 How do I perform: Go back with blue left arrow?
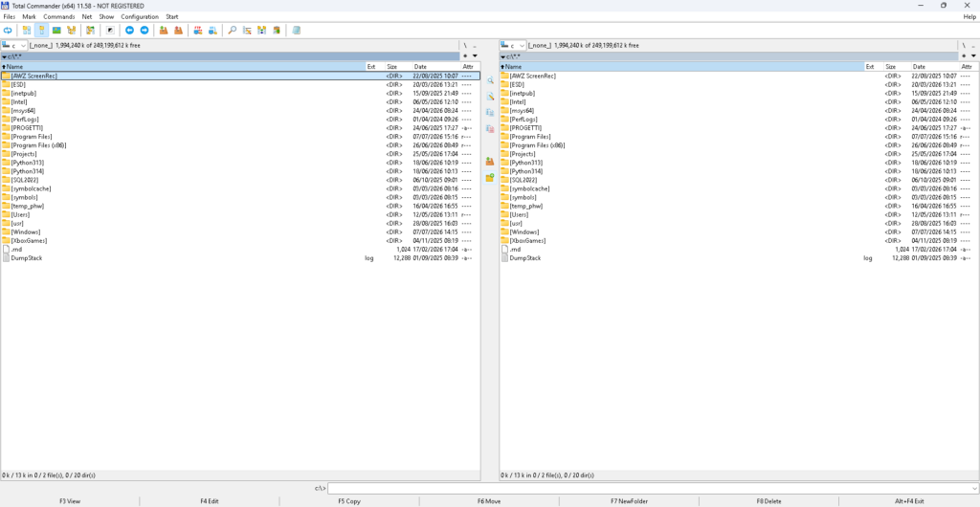(129, 30)
